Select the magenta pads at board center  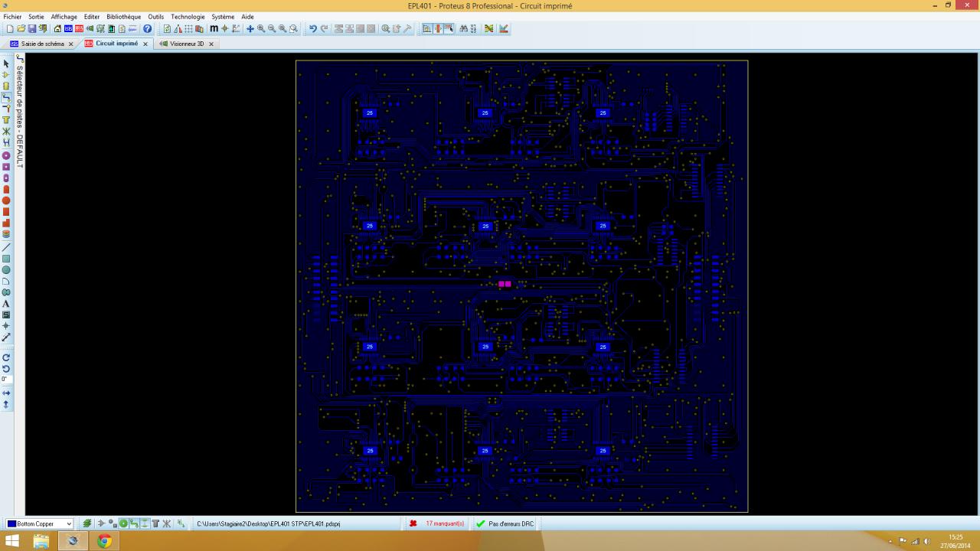tap(505, 284)
